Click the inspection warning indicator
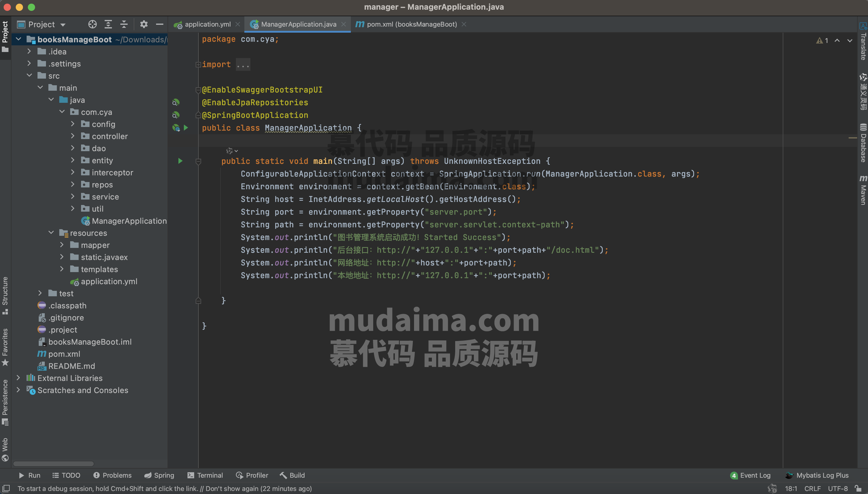 point(822,41)
